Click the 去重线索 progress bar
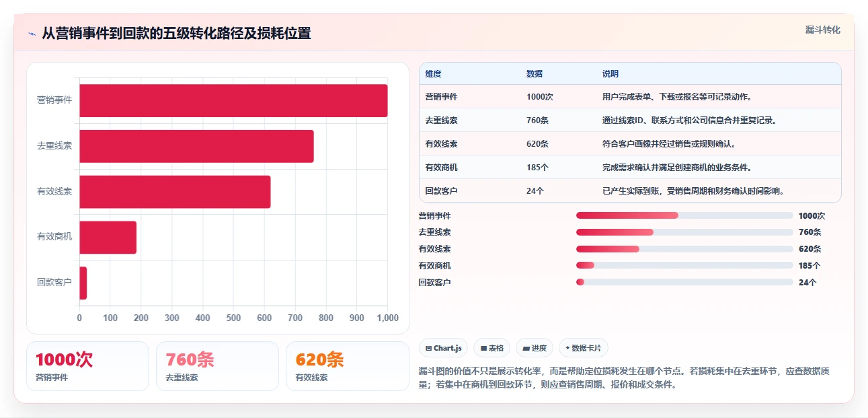The image size is (868, 418). tap(684, 232)
